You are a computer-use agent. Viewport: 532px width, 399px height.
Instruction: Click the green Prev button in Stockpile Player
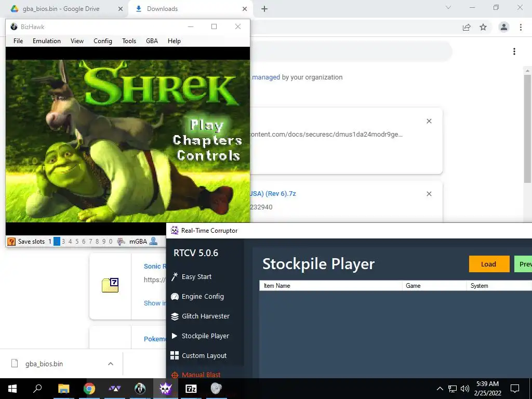click(523, 264)
